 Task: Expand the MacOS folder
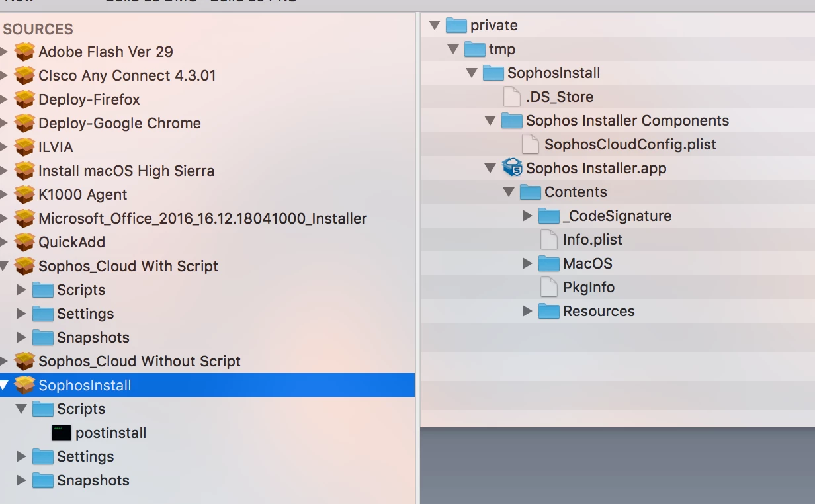527,263
